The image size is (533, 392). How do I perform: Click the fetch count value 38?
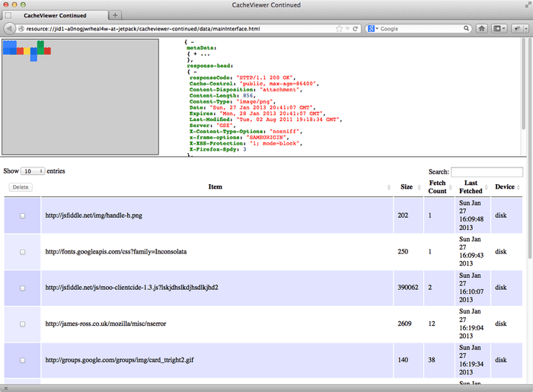pyautogui.click(x=432, y=360)
